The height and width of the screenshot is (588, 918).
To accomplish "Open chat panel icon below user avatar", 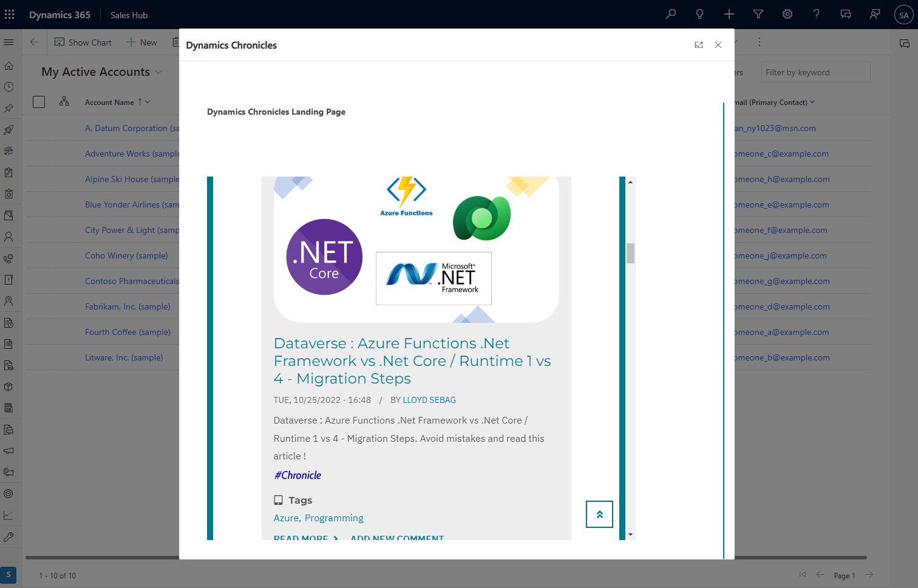I will (904, 44).
